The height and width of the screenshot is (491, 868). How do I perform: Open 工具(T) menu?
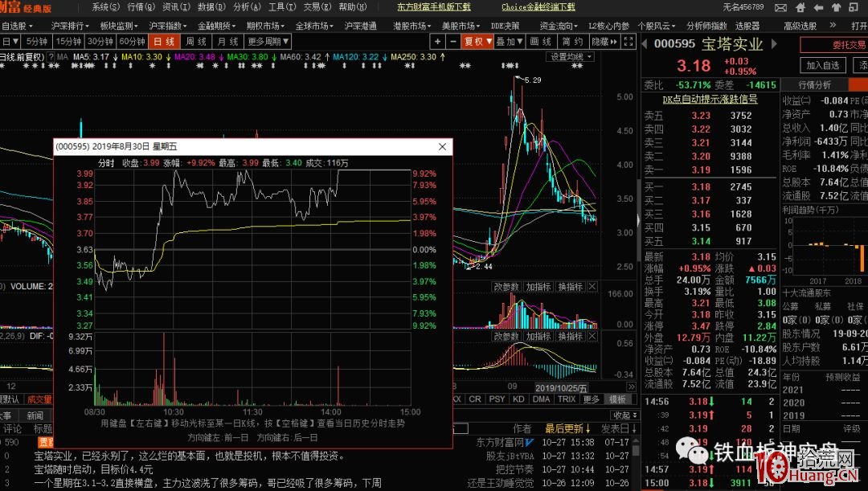pyautogui.click(x=282, y=7)
